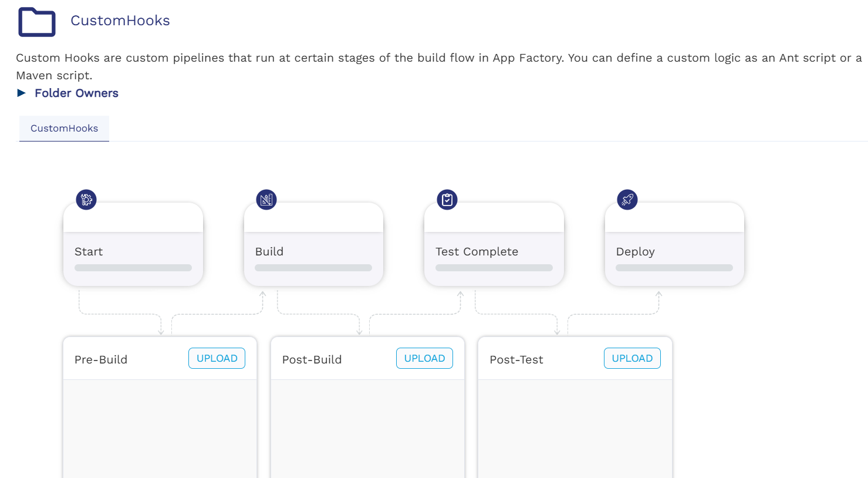Viewport: 868px width, 478px height.
Task: Click the empty Pre-Build hook list area
Action: [160, 429]
